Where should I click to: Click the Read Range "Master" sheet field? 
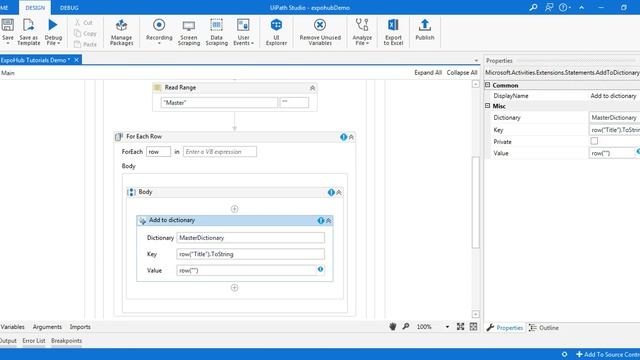(x=219, y=103)
